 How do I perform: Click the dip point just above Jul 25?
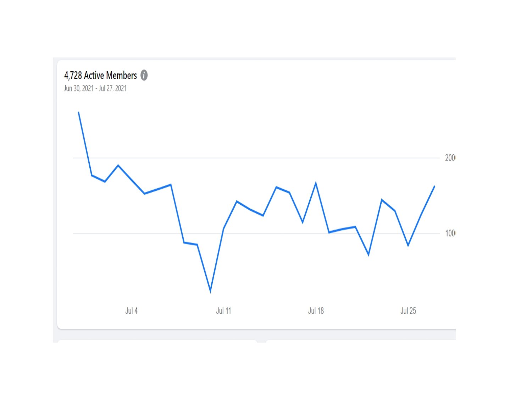tap(408, 245)
